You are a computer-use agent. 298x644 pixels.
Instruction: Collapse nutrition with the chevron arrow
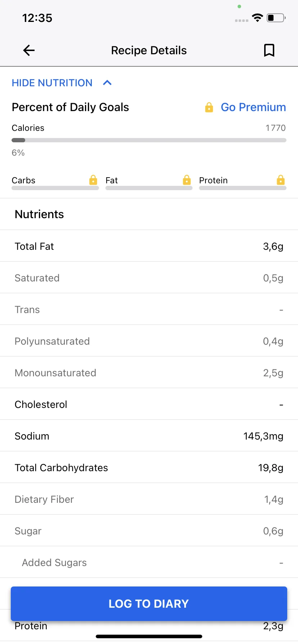(107, 83)
